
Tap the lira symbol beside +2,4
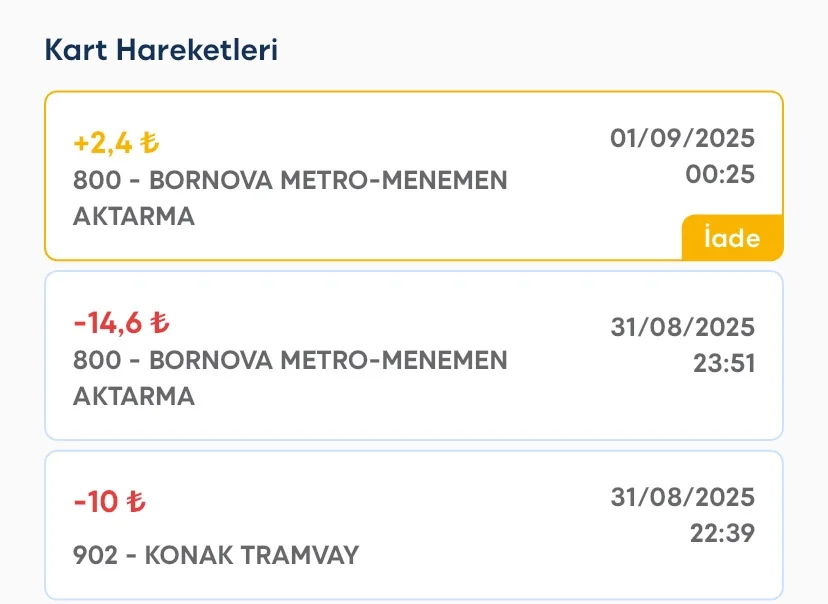[149, 143]
